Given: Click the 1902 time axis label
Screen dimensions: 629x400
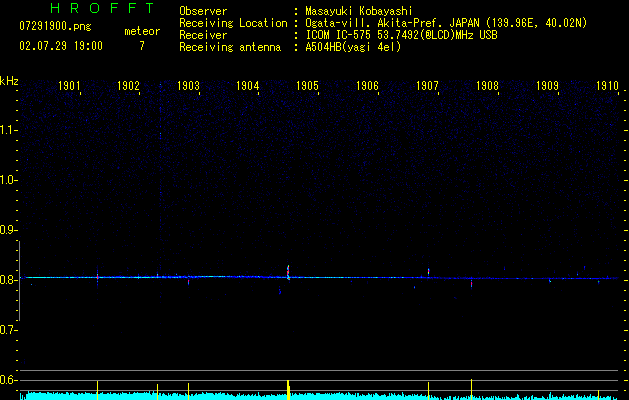Looking at the screenshot, I should click(x=128, y=86).
